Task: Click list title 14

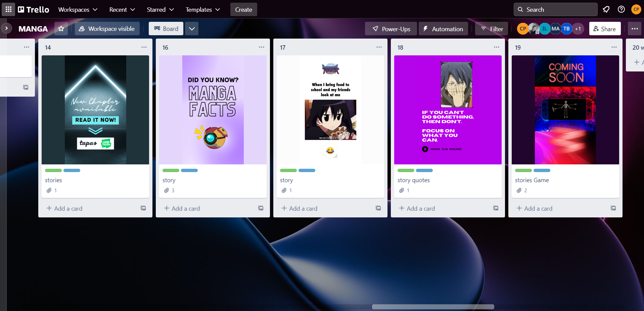Action: coord(48,48)
